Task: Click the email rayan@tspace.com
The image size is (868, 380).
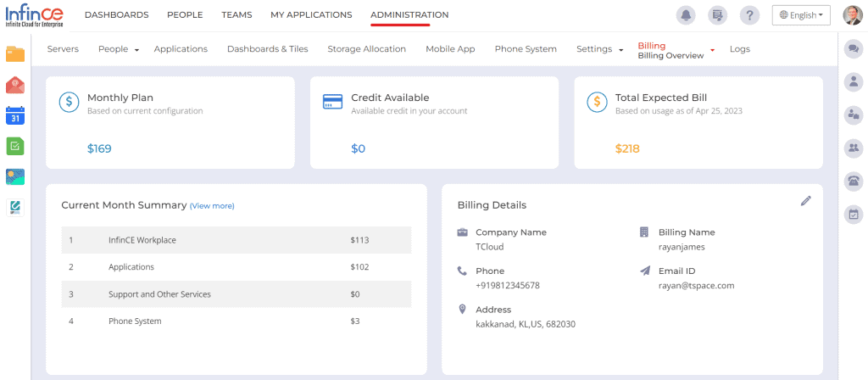Action: (x=697, y=285)
